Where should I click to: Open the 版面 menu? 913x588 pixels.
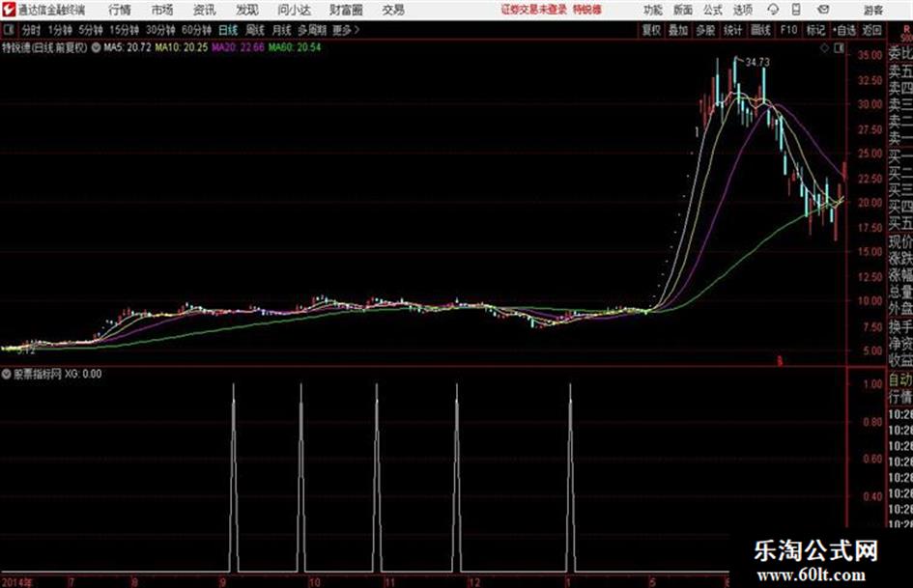click(x=682, y=10)
